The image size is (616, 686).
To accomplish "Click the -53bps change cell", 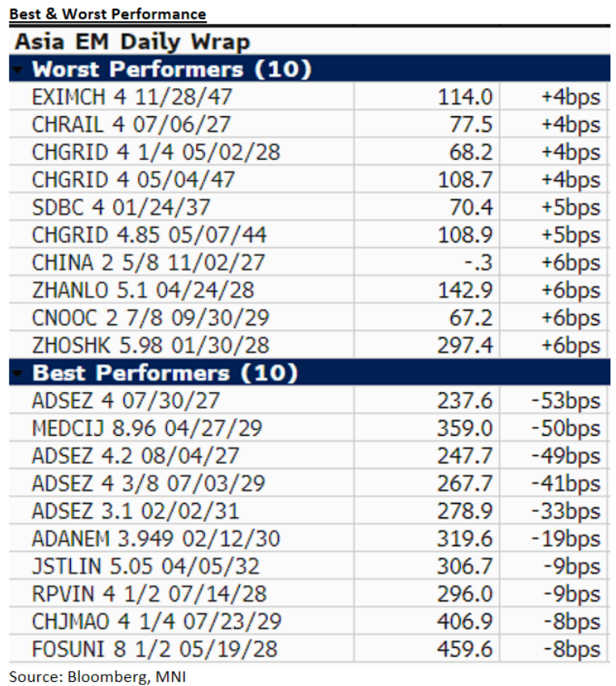I will point(566,401).
